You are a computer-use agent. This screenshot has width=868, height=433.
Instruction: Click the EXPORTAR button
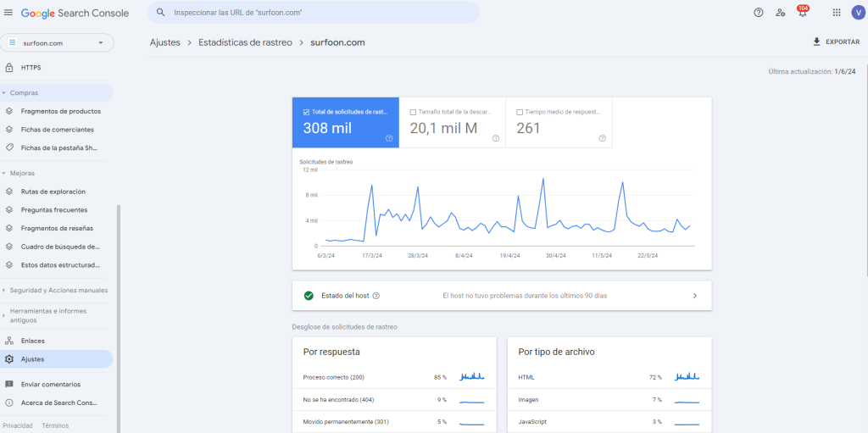tap(835, 42)
